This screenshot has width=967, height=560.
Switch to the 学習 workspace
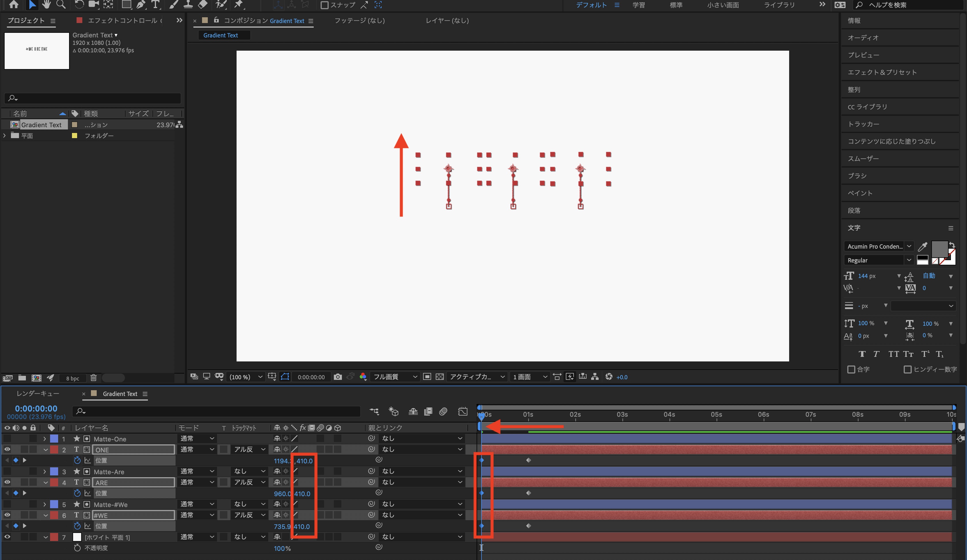pyautogui.click(x=639, y=5)
